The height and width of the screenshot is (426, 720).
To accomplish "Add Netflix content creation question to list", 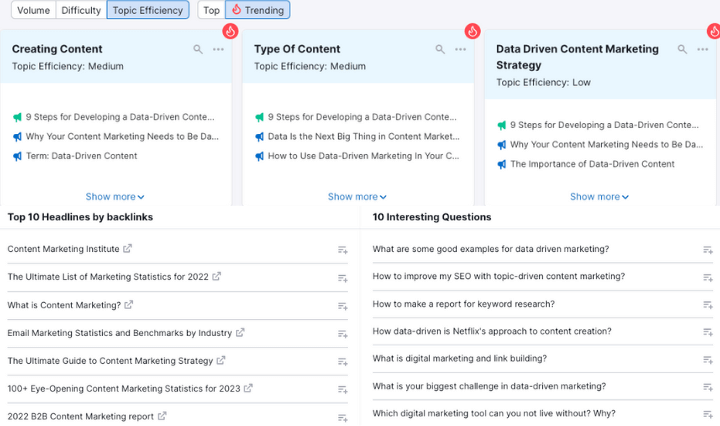I will (708, 332).
